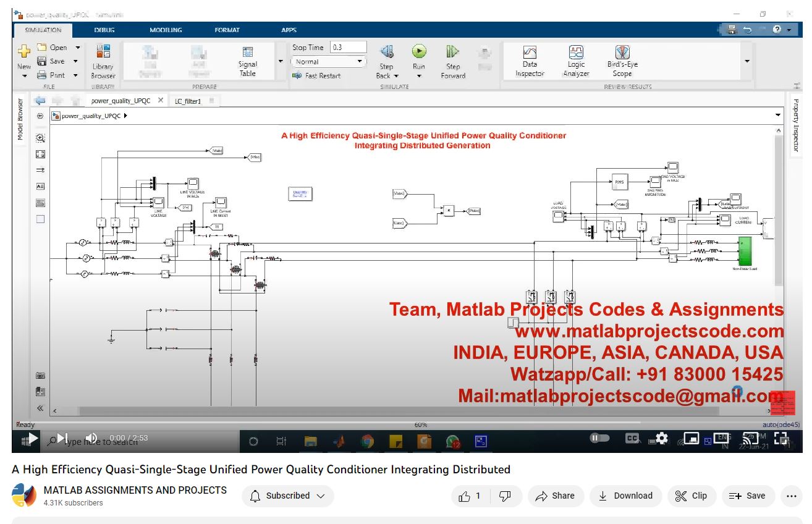Launch the Logic Analyzer
The width and height of the screenshot is (812, 524).
click(x=576, y=61)
